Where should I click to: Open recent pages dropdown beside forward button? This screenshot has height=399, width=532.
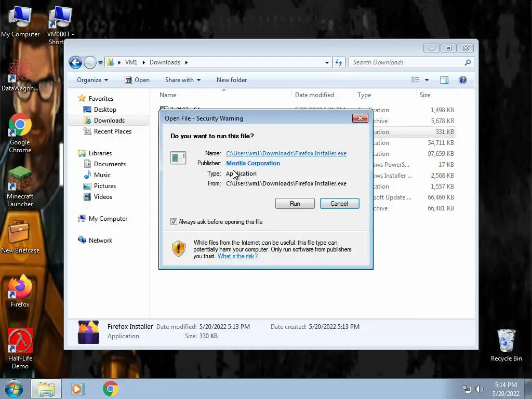point(100,63)
